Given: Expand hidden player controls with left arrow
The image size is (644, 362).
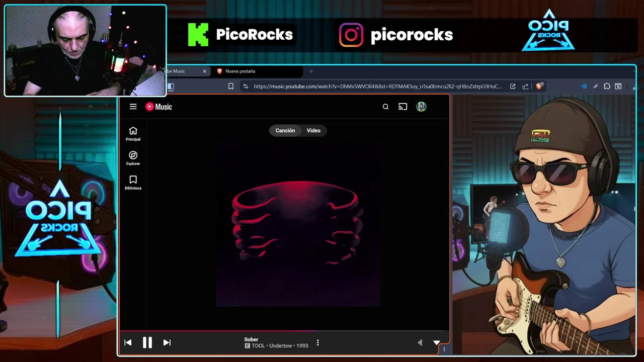Looking at the screenshot, I should pos(420,342).
